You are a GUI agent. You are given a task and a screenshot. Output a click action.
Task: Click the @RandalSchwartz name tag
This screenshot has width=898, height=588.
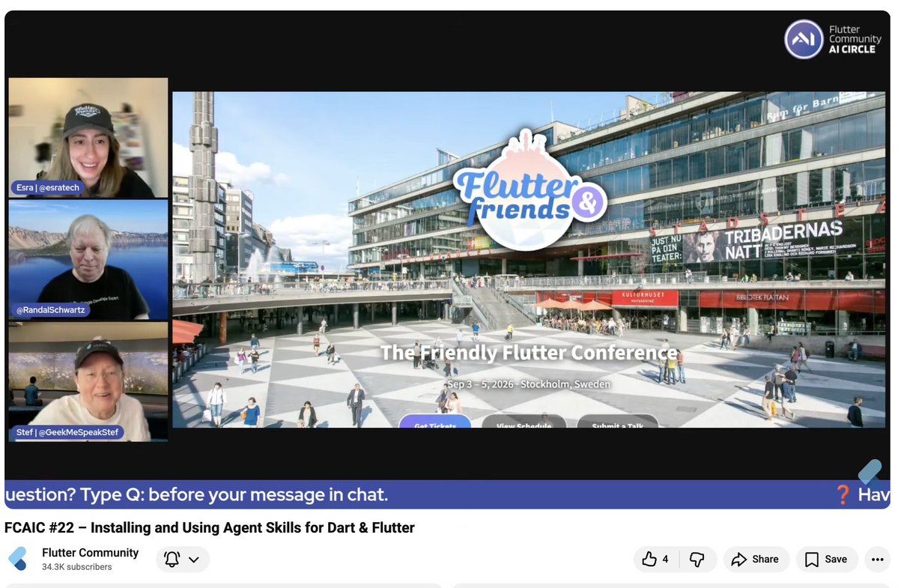pyautogui.click(x=50, y=310)
